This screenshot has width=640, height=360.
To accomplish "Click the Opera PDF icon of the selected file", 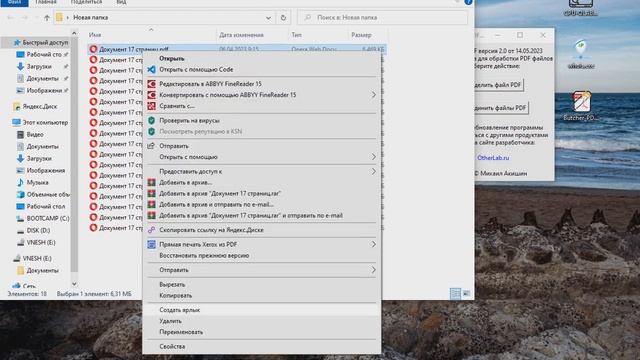I will (93, 49).
